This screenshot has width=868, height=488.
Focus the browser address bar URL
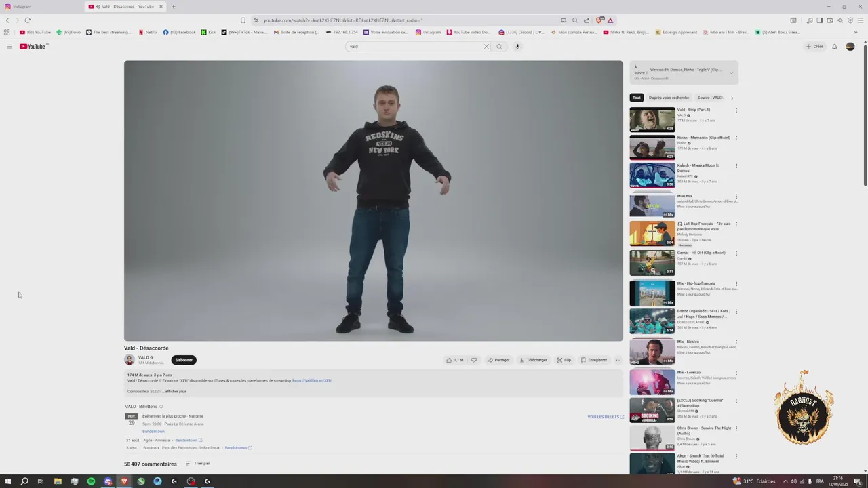point(343,20)
